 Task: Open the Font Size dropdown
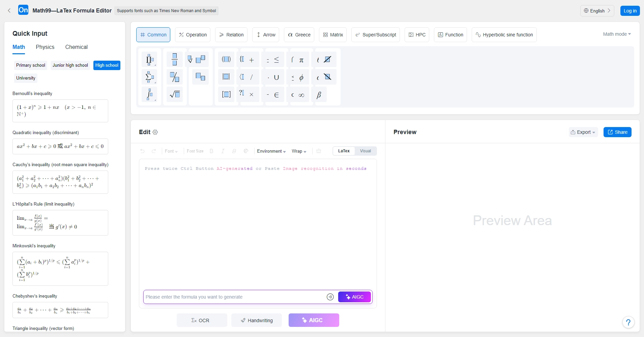(195, 151)
